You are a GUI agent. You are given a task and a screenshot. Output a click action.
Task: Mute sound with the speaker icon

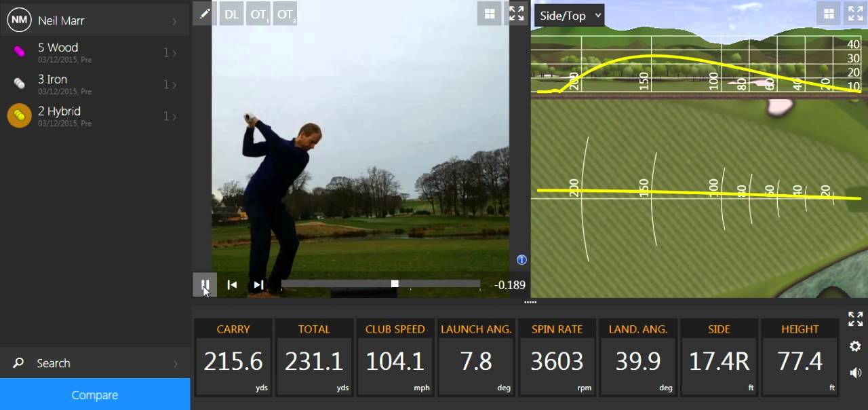[855, 373]
